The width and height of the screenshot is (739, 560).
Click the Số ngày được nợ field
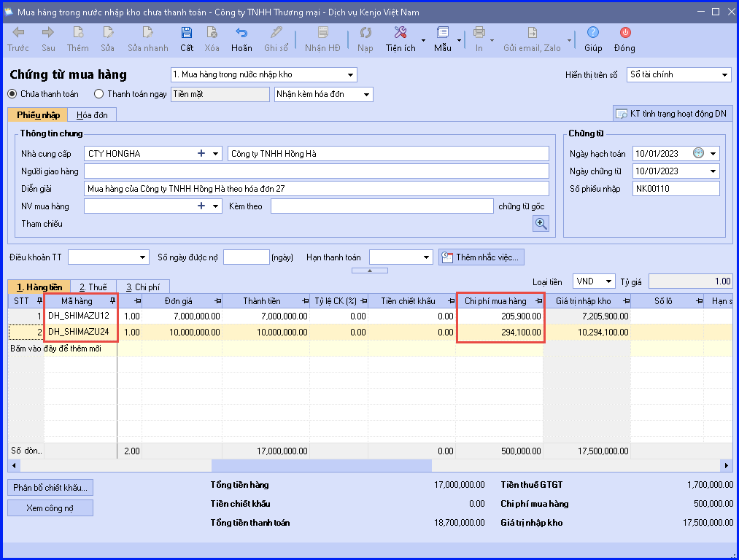pos(247,257)
